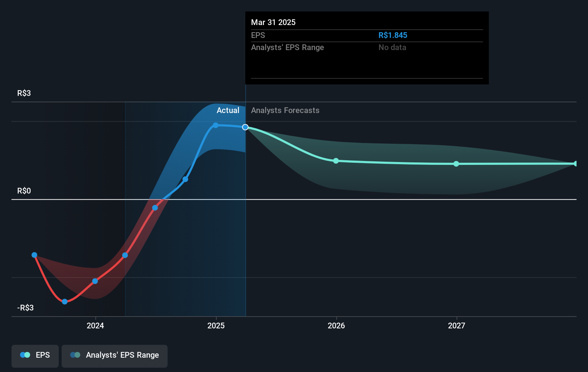Toggle the EPS legend series
Image resolution: width=588 pixels, height=372 pixels.
pos(35,356)
